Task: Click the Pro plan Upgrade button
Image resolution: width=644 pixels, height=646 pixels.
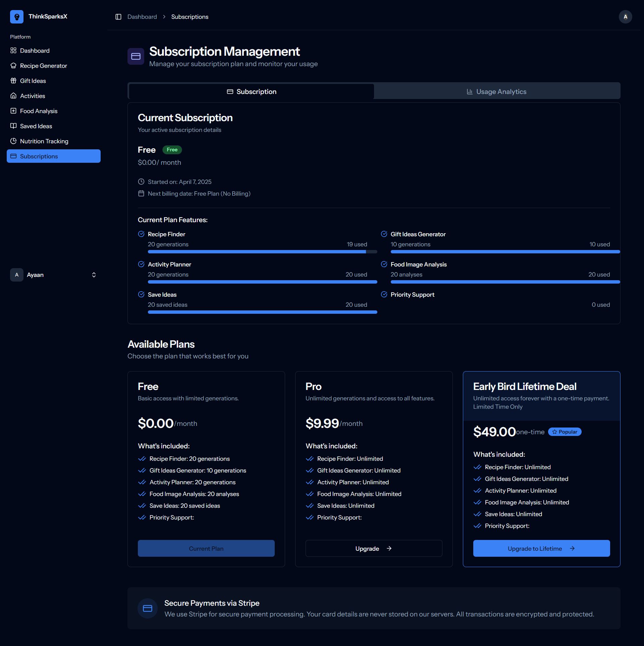Action: tap(374, 548)
